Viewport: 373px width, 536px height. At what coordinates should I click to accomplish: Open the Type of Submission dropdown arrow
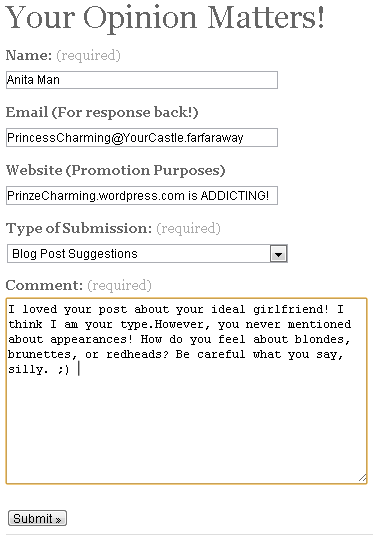click(278, 254)
